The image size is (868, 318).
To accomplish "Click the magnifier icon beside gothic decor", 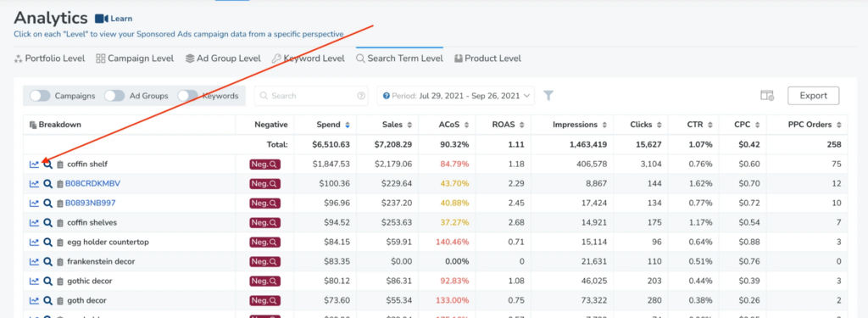I will pos(48,281).
